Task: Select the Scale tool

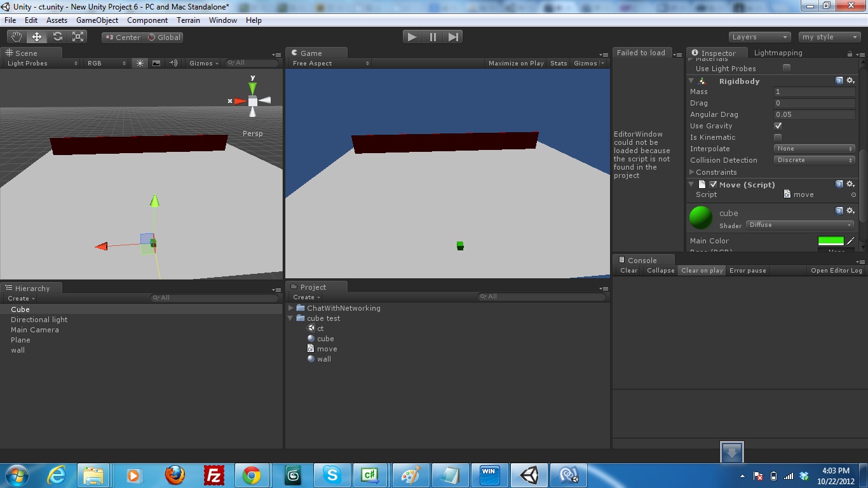Action: [x=78, y=36]
